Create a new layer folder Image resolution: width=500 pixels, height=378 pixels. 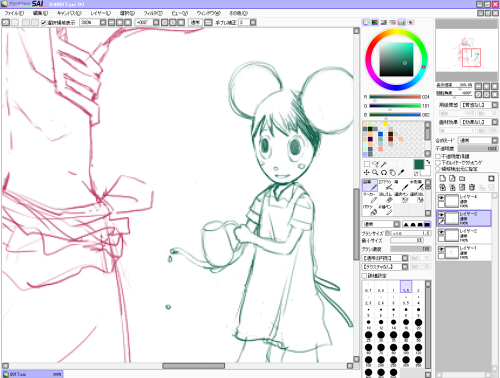[x=462, y=178]
